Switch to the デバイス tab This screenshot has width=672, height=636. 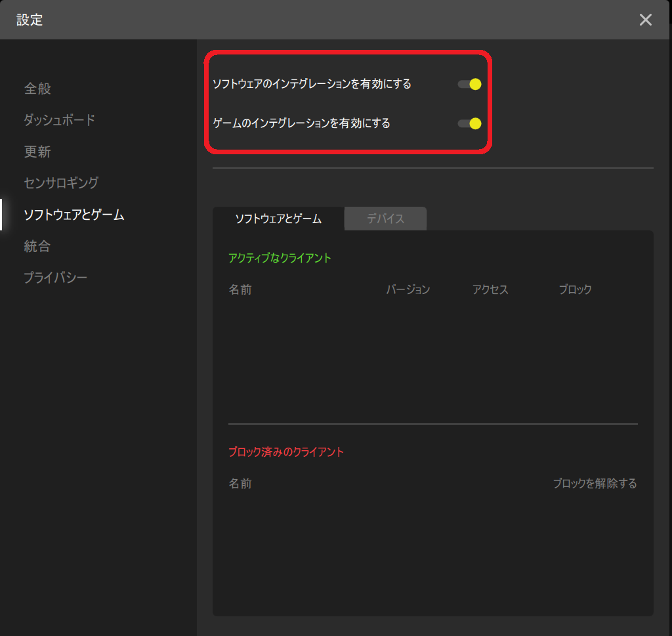385,219
